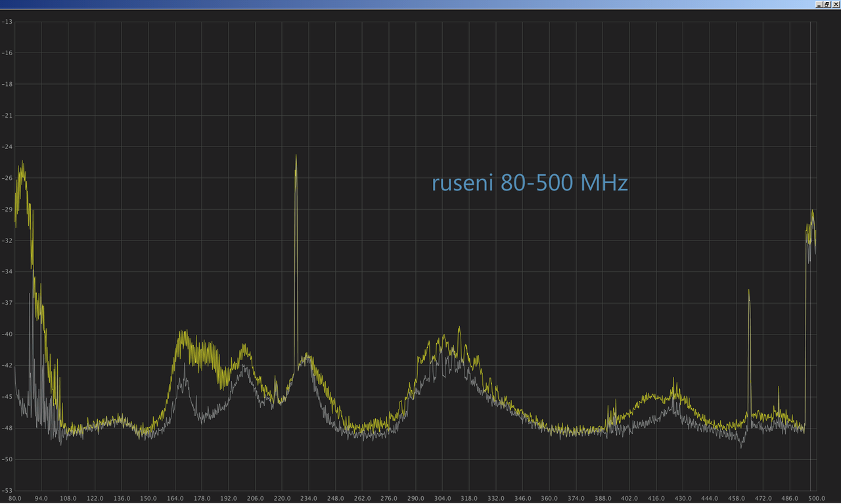Click the 500.0 frequency axis label
Viewport: 841px width, 504px height.
pyautogui.click(x=816, y=498)
